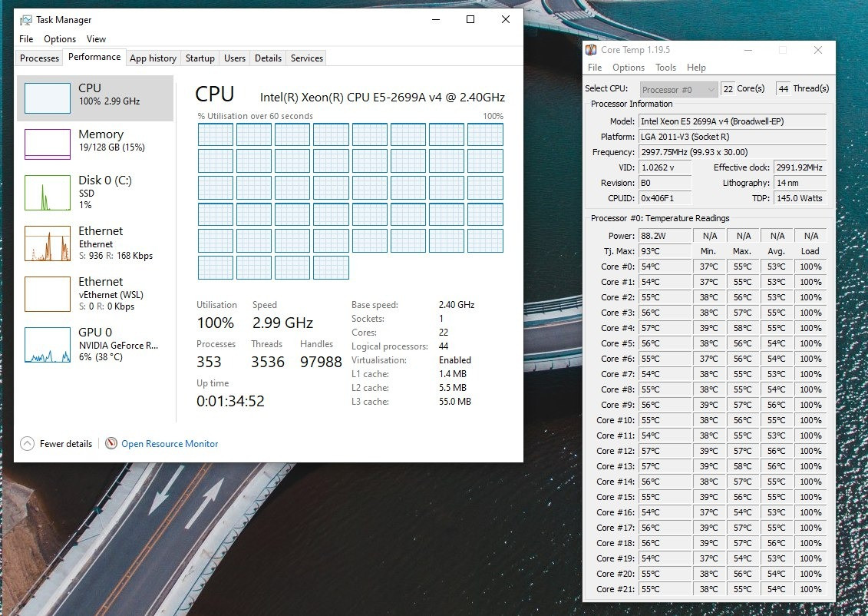
Task: Switch to the Startup tab
Action: pos(200,58)
